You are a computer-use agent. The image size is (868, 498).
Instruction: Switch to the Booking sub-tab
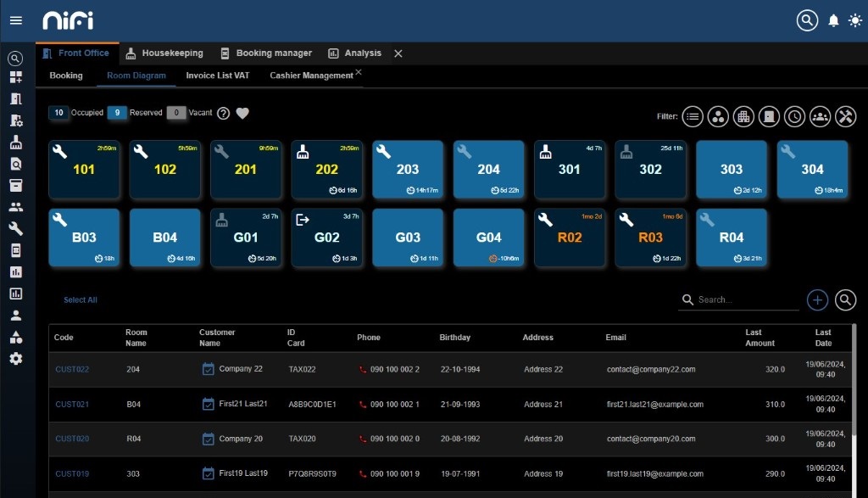click(x=66, y=76)
